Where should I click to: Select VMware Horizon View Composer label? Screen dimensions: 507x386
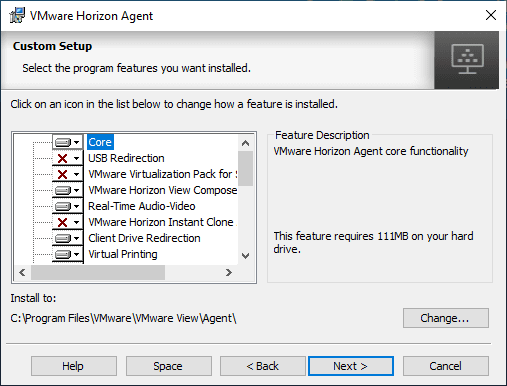[x=163, y=190]
